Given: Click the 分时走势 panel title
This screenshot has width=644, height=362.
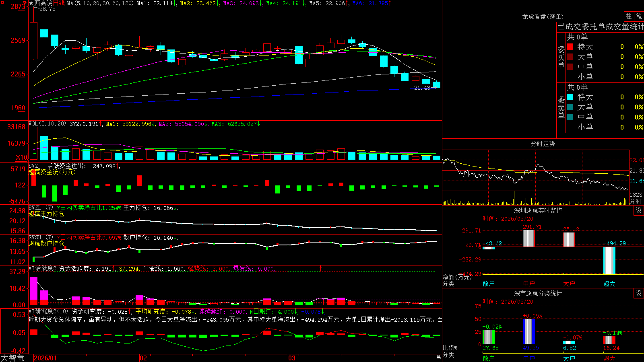Looking at the screenshot, I should click(x=543, y=144).
